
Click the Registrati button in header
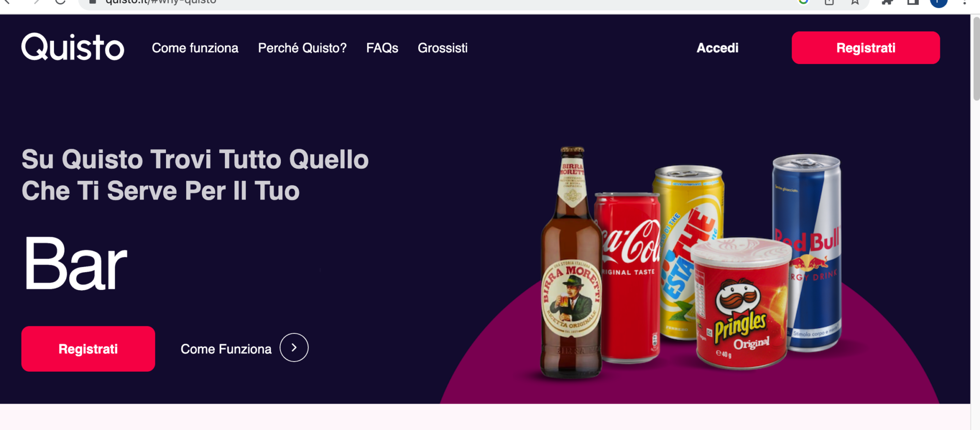click(x=866, y=48)
